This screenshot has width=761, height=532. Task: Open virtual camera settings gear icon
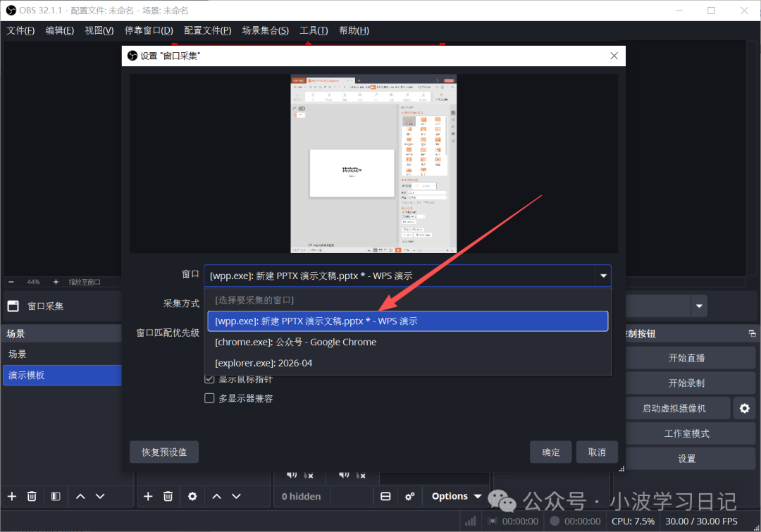tap(743, 408)
